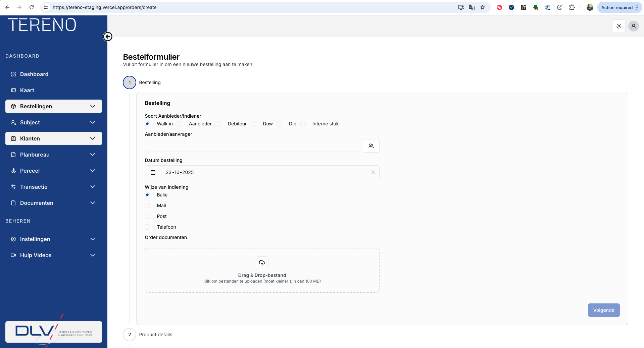Open the customer picker next to Aanbieder/aanvrager
This screenshot has width=644, height=348.
click(371, 146)
